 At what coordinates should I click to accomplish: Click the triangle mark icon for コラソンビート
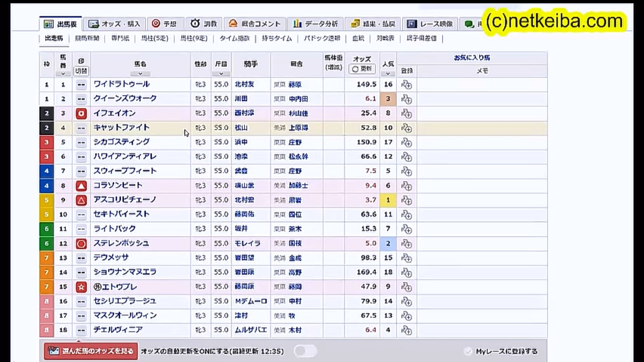[x=81, y=186]
